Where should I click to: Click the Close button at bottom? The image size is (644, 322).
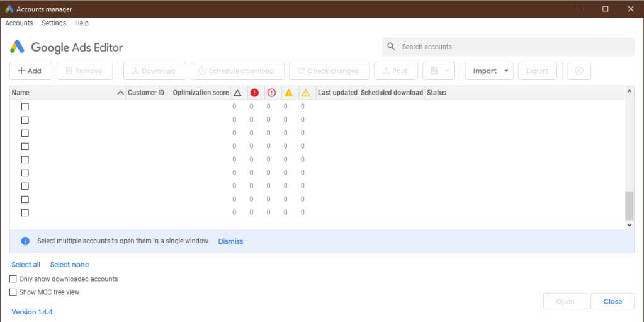pyautogui.click(x=613, y=301)
